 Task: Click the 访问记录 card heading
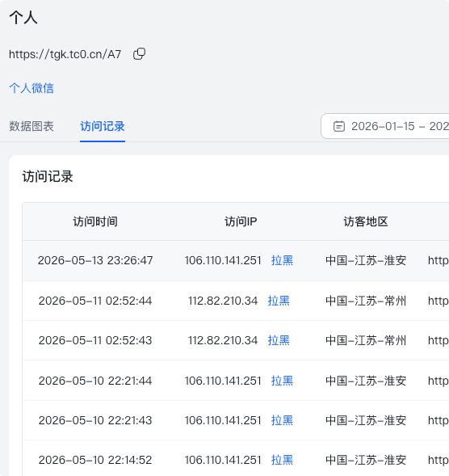coord(48,176)
